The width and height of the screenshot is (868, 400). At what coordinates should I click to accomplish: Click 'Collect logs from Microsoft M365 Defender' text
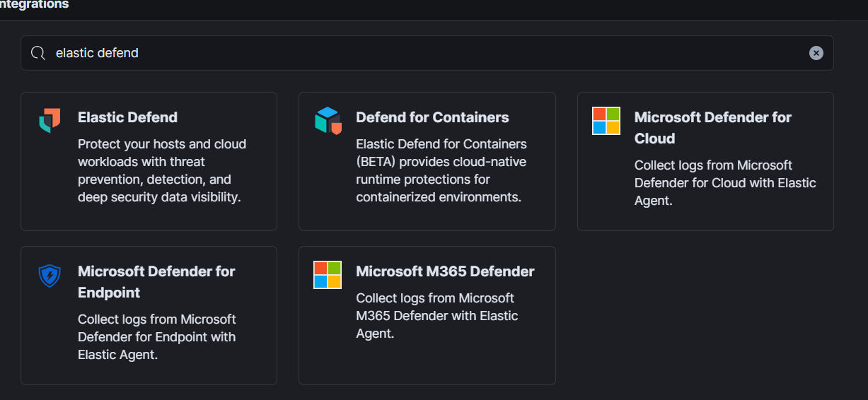pyautogui.click(x=437, y=315)
